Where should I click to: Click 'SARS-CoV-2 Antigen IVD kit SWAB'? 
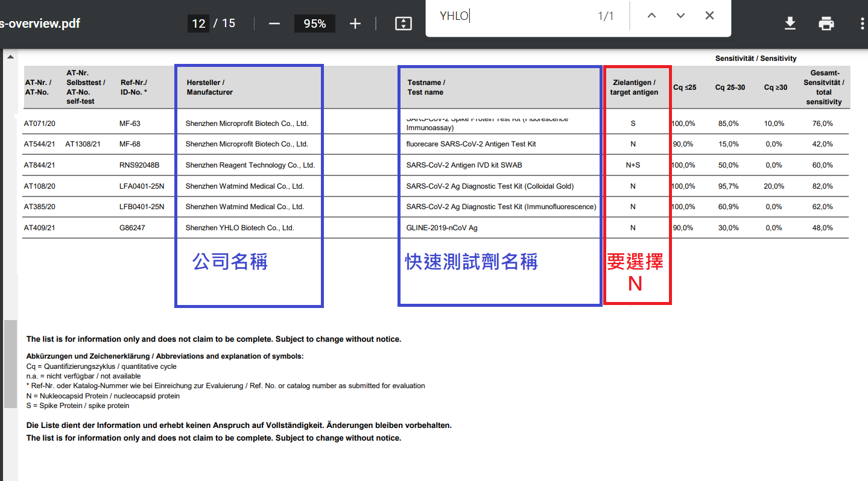[464, 165]
